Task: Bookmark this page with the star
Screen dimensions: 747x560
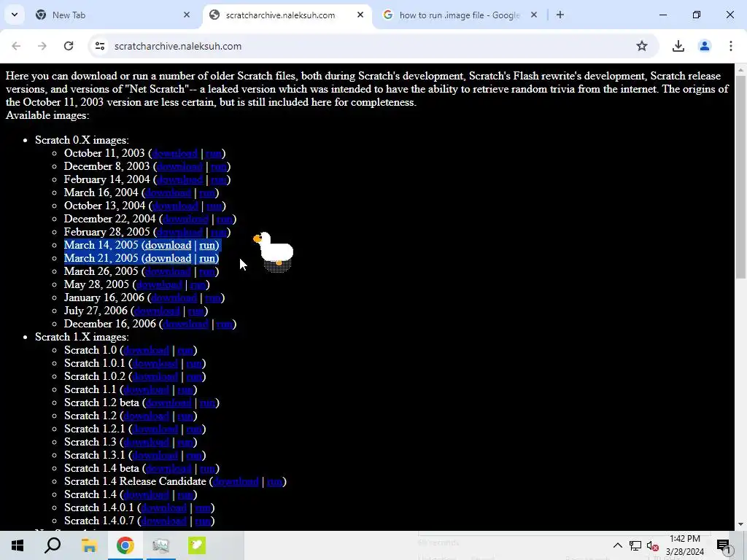Action: (x=642, y=46)
